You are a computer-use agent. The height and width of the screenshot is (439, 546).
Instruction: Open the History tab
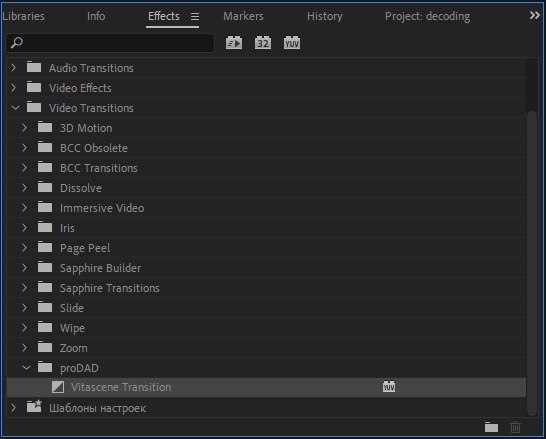click(325, 16)
